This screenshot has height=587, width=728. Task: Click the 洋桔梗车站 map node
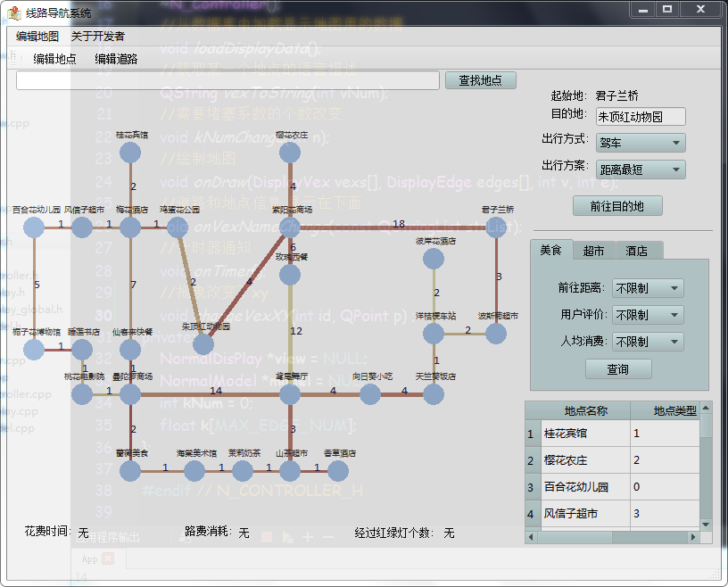(x=434, y=334)
